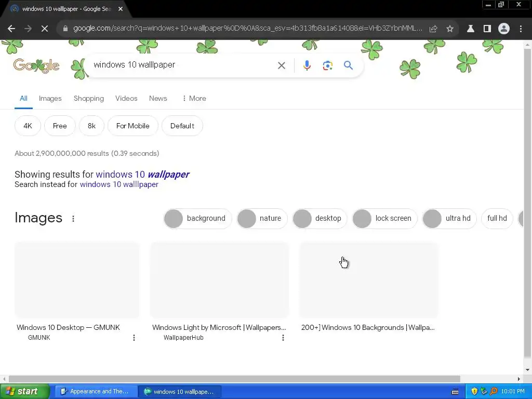The width and height of the screenshot is (532, 399).
Task: Open options for the GMUNK image result
Action: [134, 338]
